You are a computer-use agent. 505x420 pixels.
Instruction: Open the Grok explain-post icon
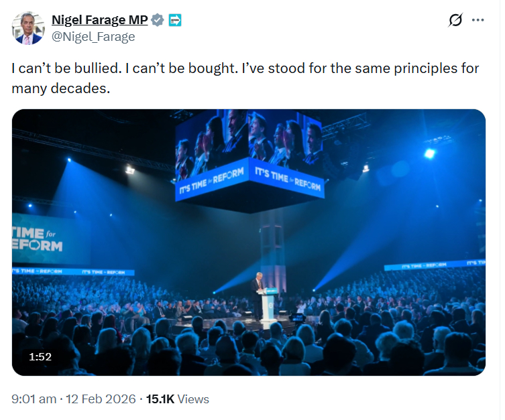point(455,20)
